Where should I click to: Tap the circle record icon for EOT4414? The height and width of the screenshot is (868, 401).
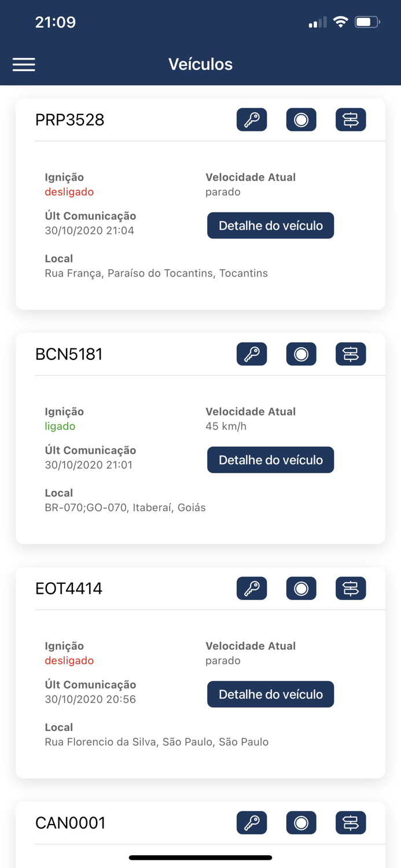[301, 589]
